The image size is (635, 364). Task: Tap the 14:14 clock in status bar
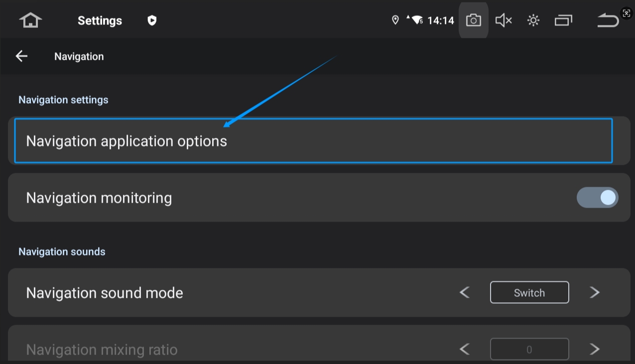[x=441, y=20]
